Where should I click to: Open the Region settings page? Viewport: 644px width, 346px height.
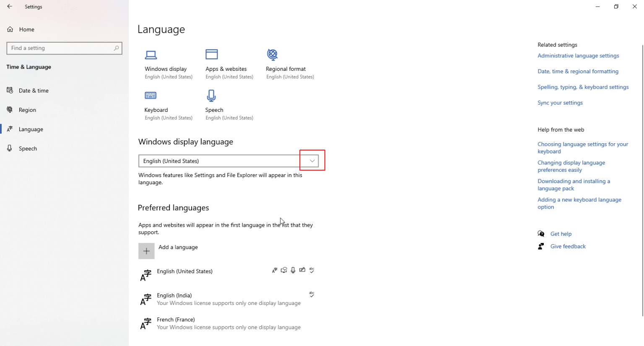click(27, 110)
